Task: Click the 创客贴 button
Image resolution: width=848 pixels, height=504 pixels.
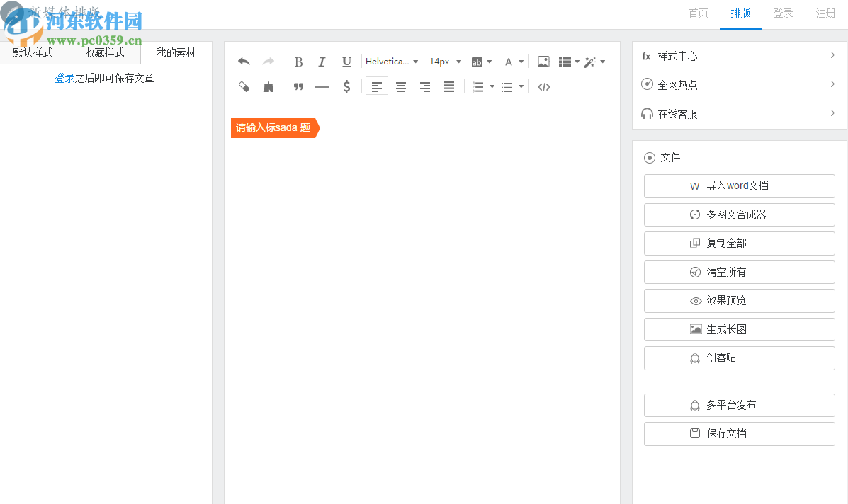Action: click(x=740, y=357)
